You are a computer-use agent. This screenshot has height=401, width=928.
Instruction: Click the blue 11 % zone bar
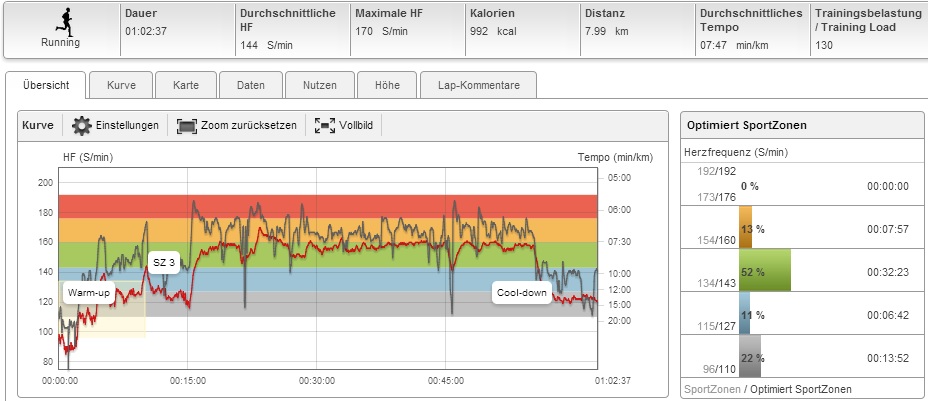744,314
